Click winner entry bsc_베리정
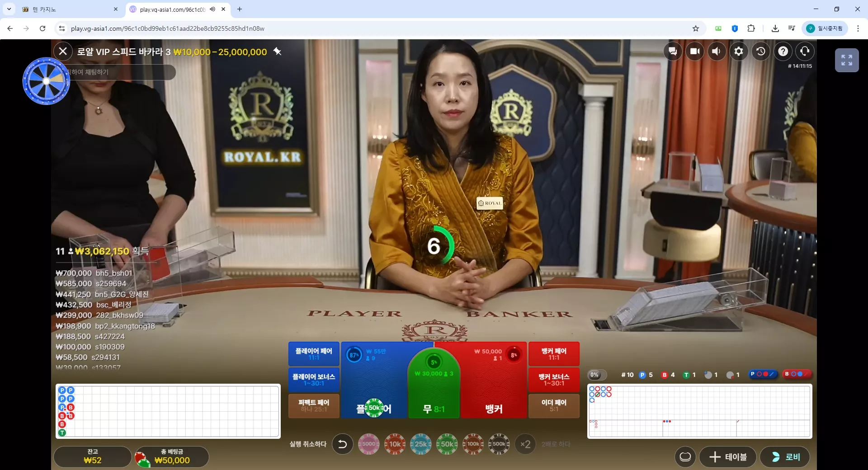This screenshot has height=470, width=868. [x=94, y=305]
